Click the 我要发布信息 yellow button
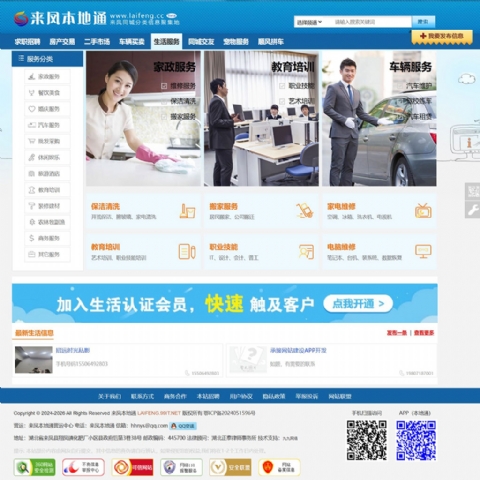This screenshot has height=480, width=480. [442, 36]
